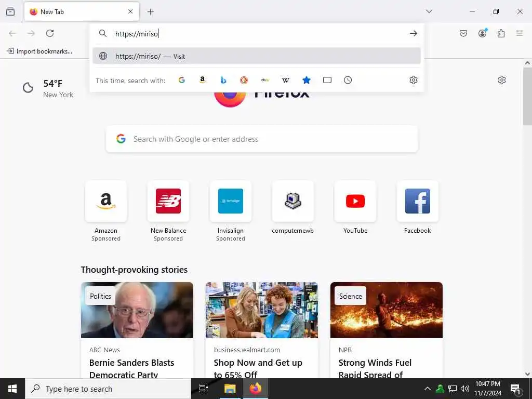The height and width of the screenshot is (399, 532).
Task: Click the scrollbar down arrow
Action: pos(527,374)
